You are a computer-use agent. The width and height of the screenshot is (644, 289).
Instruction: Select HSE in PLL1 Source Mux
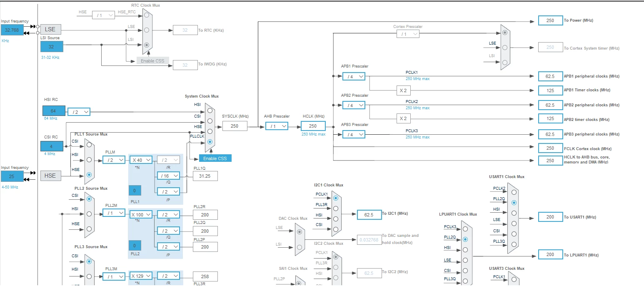(89, 174)
